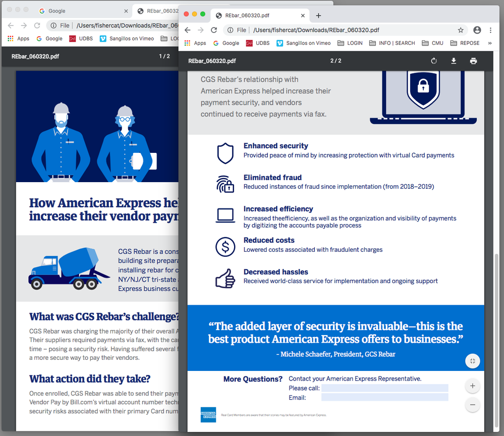Viewport: 504px width, 436px height.
Task: Click the Email input field
Action: 385,398
